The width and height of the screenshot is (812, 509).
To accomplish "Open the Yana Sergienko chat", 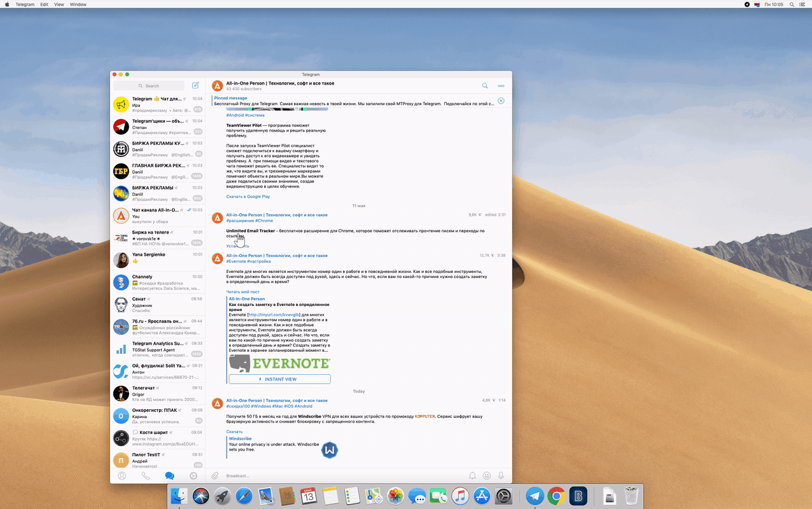I will 158,260.
